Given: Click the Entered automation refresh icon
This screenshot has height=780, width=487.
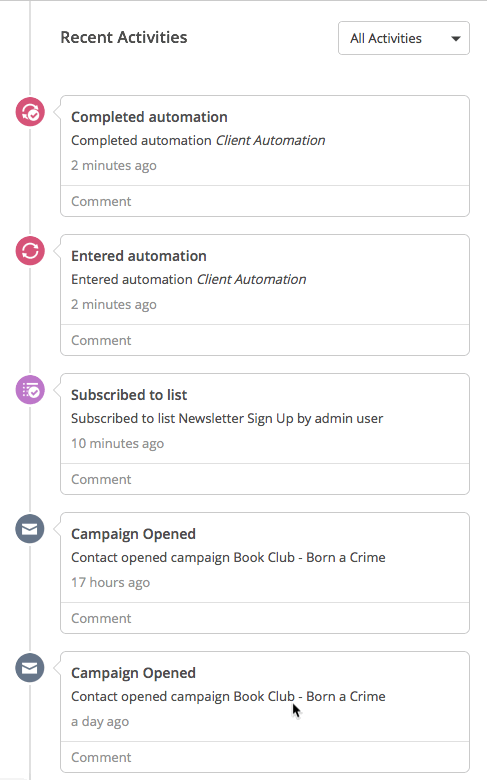Looking at the screenshot, I should click(x=30, y=251).
